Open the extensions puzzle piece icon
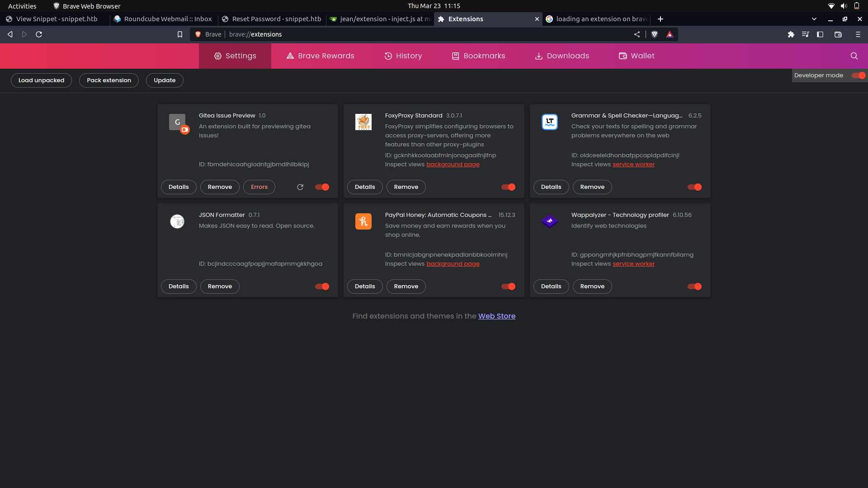 point(792,34)
